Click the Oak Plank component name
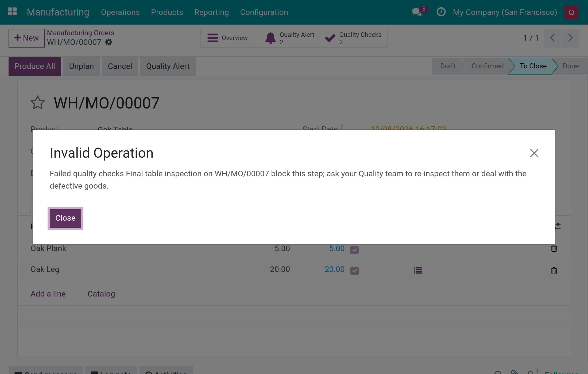Image resolution: width=588 pixels, height=374 pixels. click(48, 248)
